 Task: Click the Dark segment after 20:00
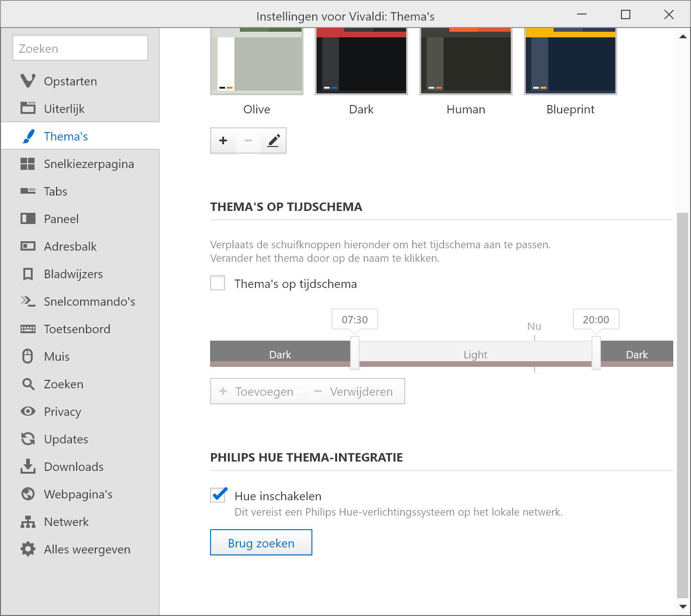coord(637,354)
